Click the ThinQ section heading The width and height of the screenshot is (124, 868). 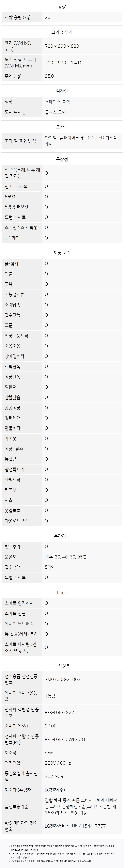(62, 592)
